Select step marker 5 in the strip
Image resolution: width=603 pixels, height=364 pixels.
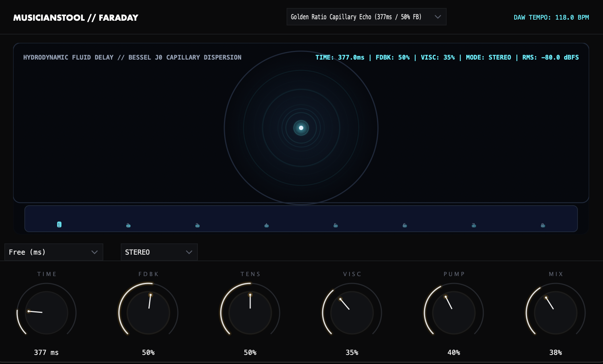coord(336,225)
